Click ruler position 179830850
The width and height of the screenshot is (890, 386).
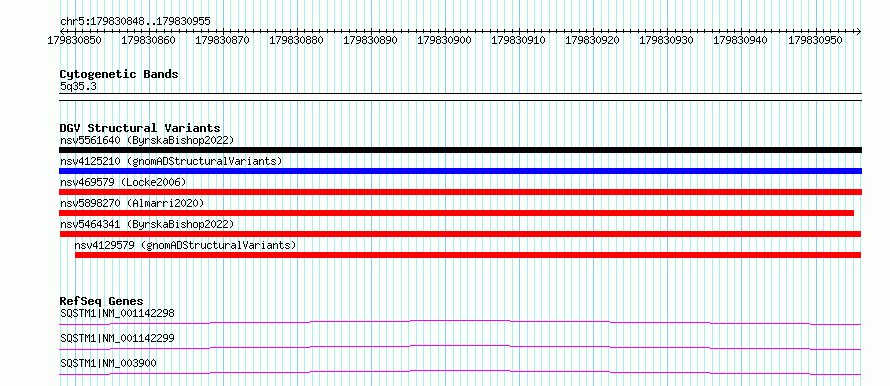click(x=75, y=40)
